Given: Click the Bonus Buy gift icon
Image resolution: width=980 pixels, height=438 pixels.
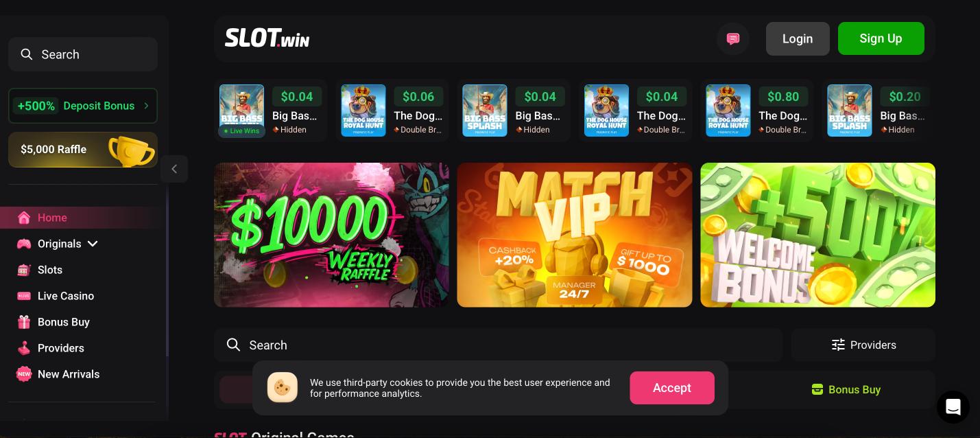Looking at the screenshot, I should 24,322.
